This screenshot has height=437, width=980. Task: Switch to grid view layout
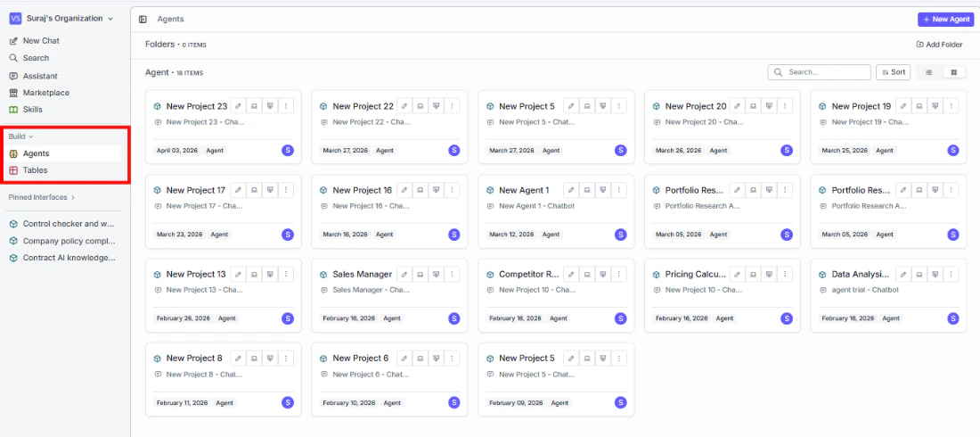pos(954,72)
